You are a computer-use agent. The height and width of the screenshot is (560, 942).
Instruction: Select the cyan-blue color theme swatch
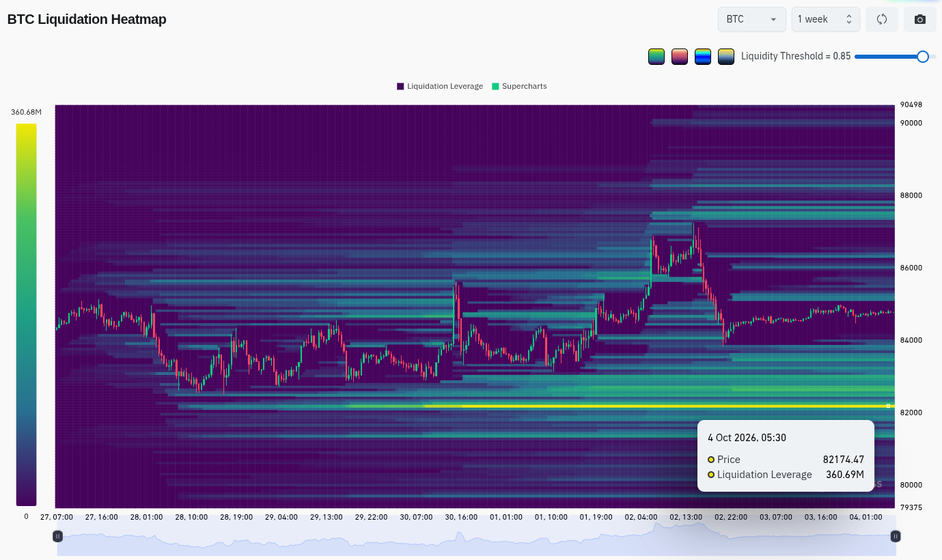tap(703, 57)
